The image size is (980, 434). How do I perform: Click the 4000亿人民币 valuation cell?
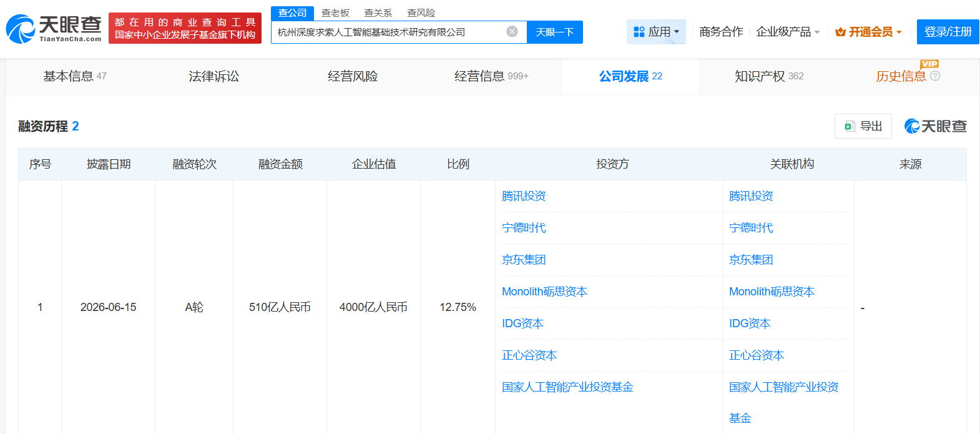click(x=373, y=307)
